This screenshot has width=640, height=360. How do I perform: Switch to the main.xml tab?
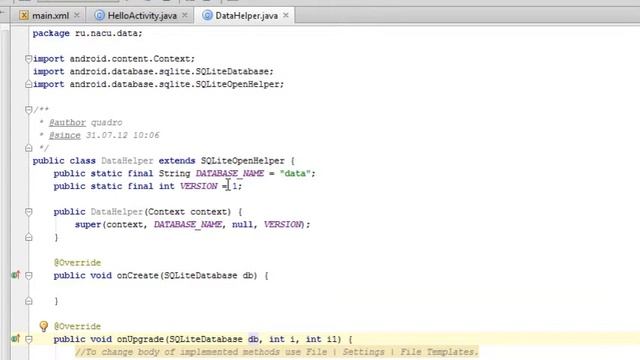[50, 16]
